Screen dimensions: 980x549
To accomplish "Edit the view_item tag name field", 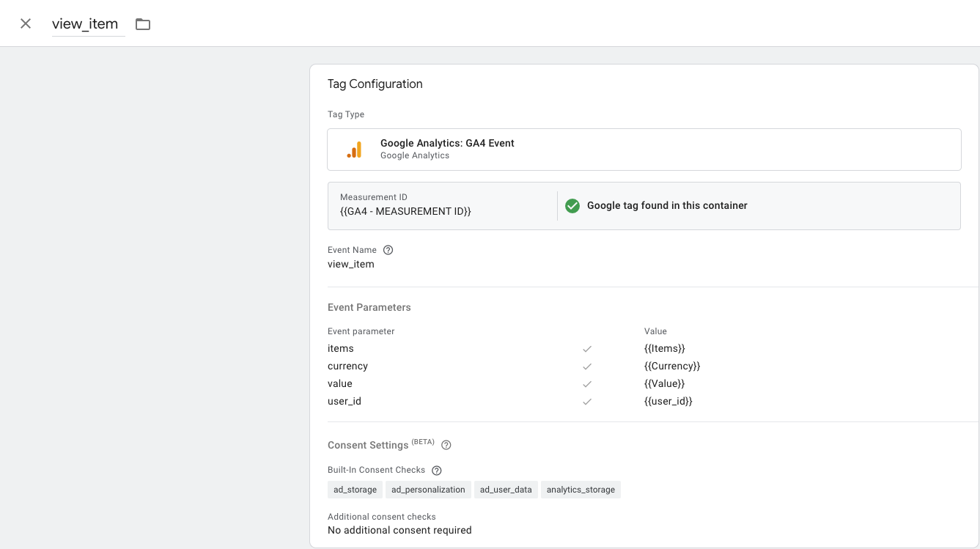I will pos(85,24).
